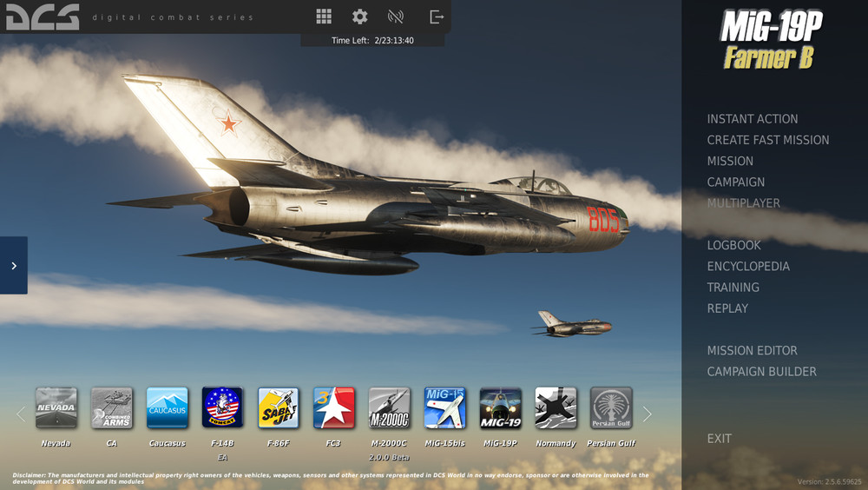
Task: Click the logout exit arrow icon
Action: (437, 17)
